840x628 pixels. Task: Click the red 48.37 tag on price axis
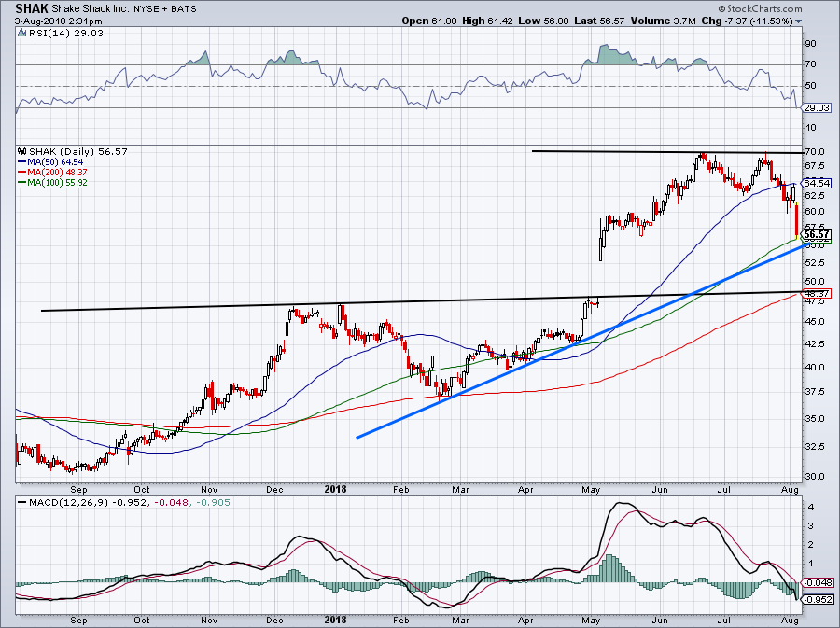(817, 293)
